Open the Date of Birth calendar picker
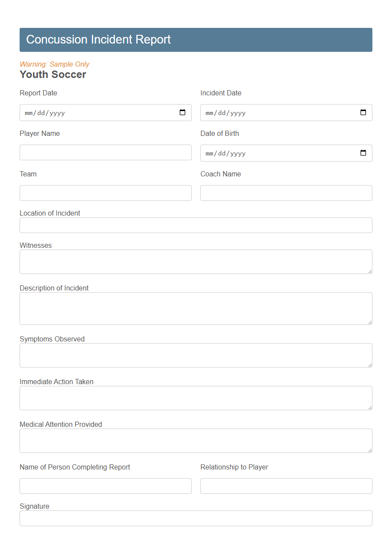Viewport: 392px width, 554px height. tap(363, 153)
